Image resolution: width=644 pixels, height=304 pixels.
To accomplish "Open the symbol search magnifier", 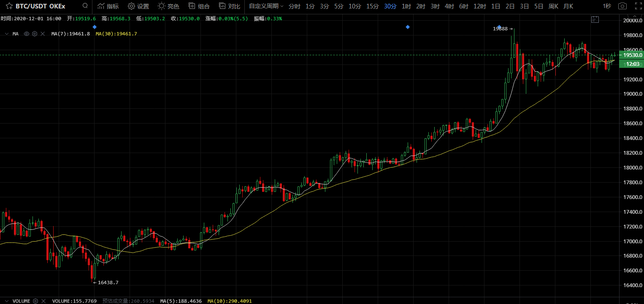I will tap(85, 6).
